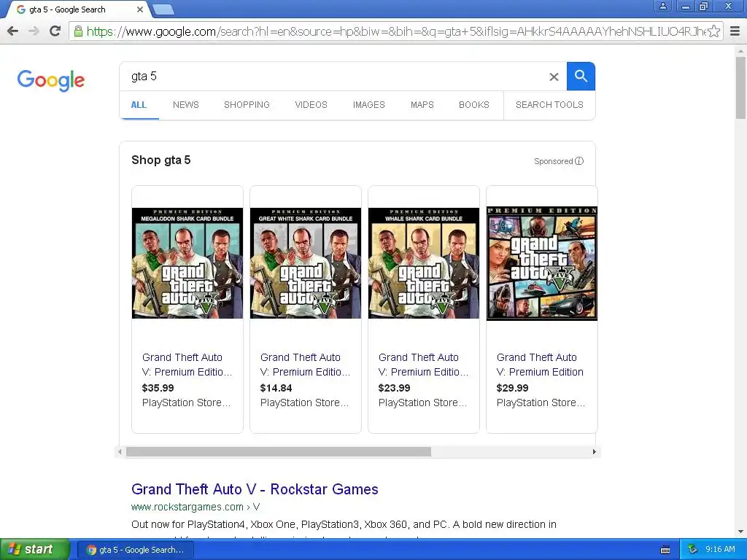
Task: Click the $14.84 price text
Action: pyautogui.click(x=276, y=388)
